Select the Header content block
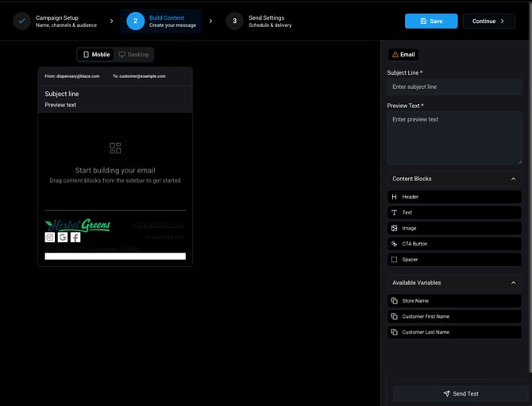 point(454,197)
